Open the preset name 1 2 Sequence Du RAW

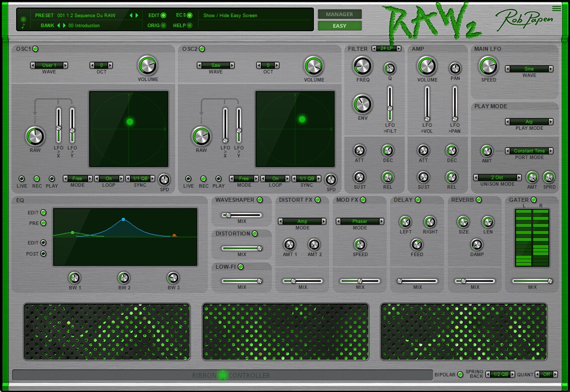tap(86, 15)
